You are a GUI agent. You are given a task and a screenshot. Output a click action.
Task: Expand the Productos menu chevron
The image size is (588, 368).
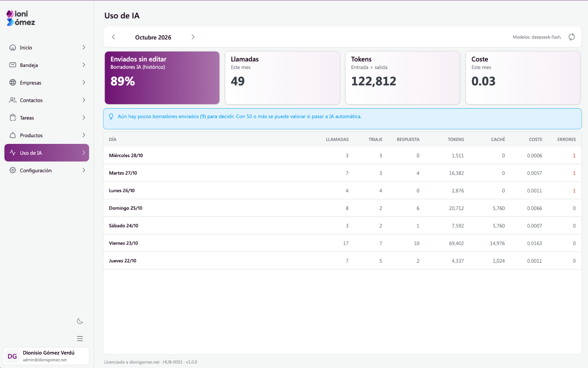pyautogui.click(x=84, y=135)
